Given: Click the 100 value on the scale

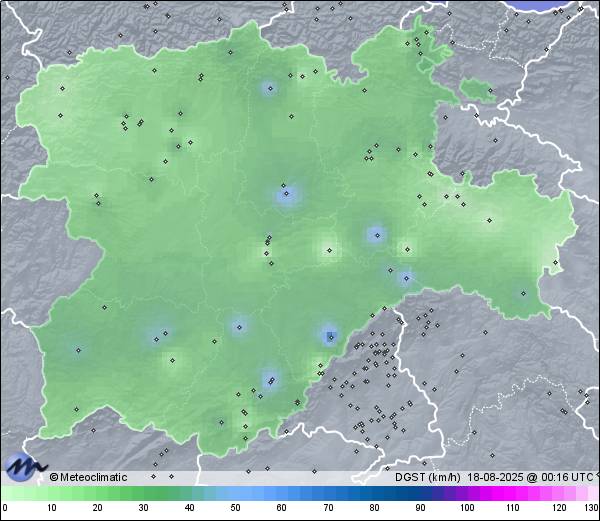Looking at the screenshot, I should pyautogui.click(x=467, y=508).
